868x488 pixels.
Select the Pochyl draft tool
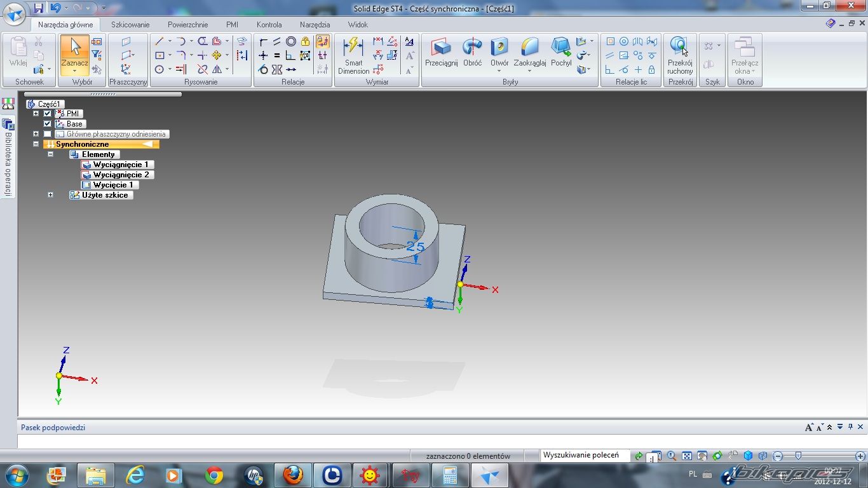(x=561, y=52)
